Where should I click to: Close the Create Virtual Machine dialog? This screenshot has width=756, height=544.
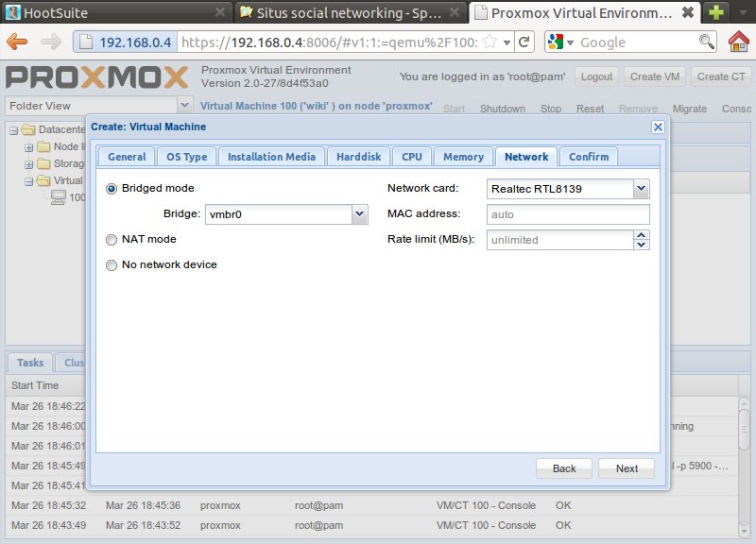coord(658,127)
